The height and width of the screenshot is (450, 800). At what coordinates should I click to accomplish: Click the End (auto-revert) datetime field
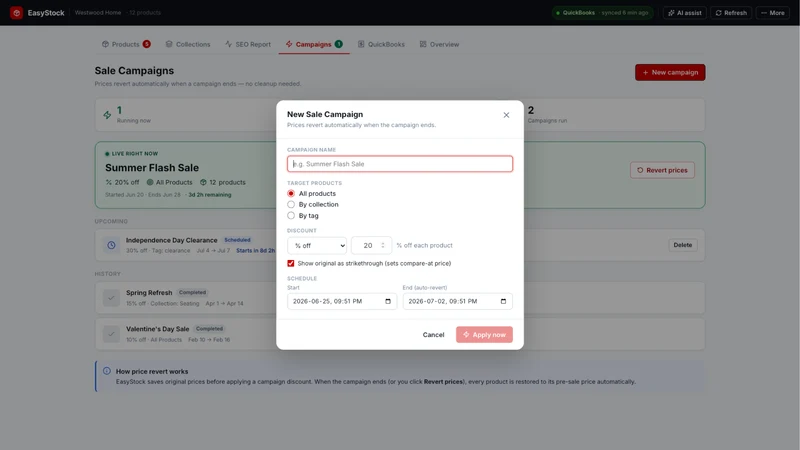458,301
